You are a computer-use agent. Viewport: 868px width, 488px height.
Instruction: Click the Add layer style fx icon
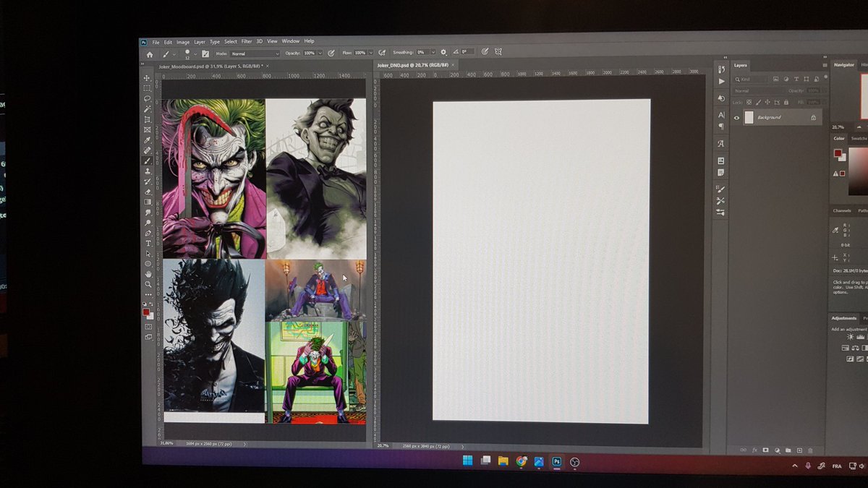754,450
